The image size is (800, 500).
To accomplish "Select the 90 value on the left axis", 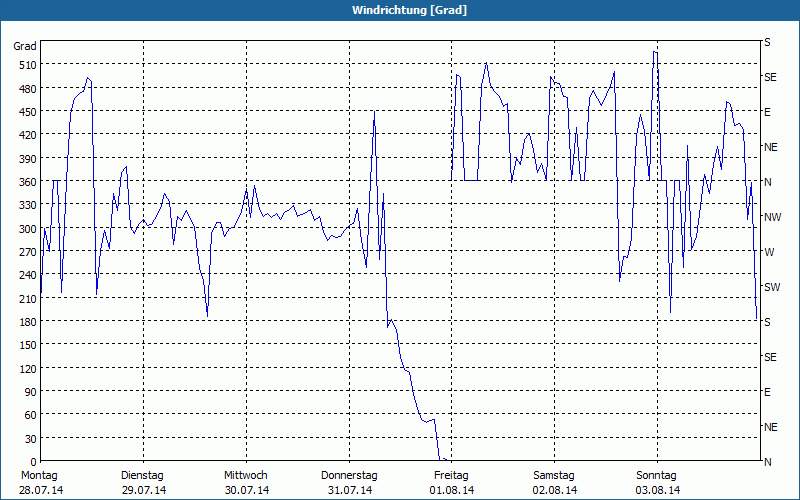I will (x=31, y=391).
